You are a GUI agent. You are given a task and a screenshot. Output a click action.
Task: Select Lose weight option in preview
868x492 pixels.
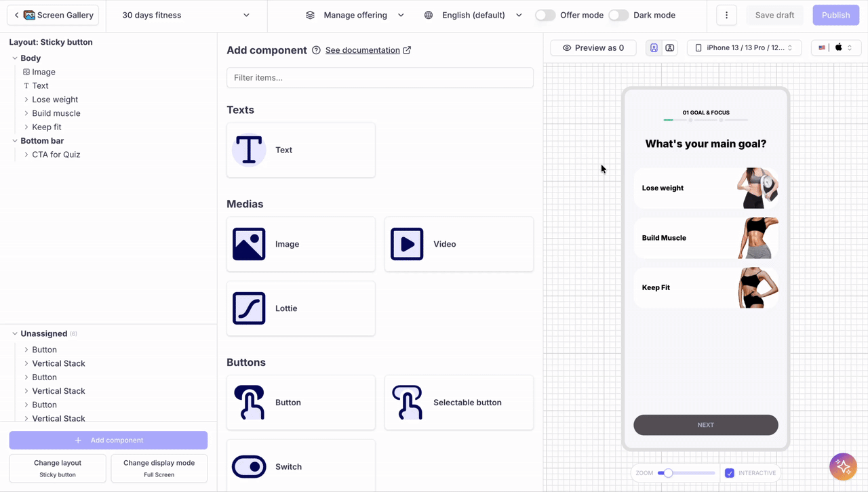click(x=706, y=188)
